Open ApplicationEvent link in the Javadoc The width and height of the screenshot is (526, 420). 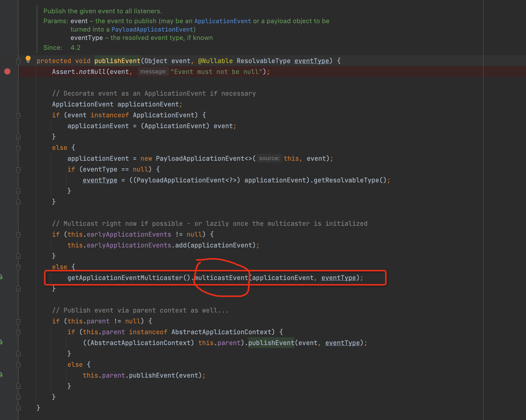tap(223, 21)
